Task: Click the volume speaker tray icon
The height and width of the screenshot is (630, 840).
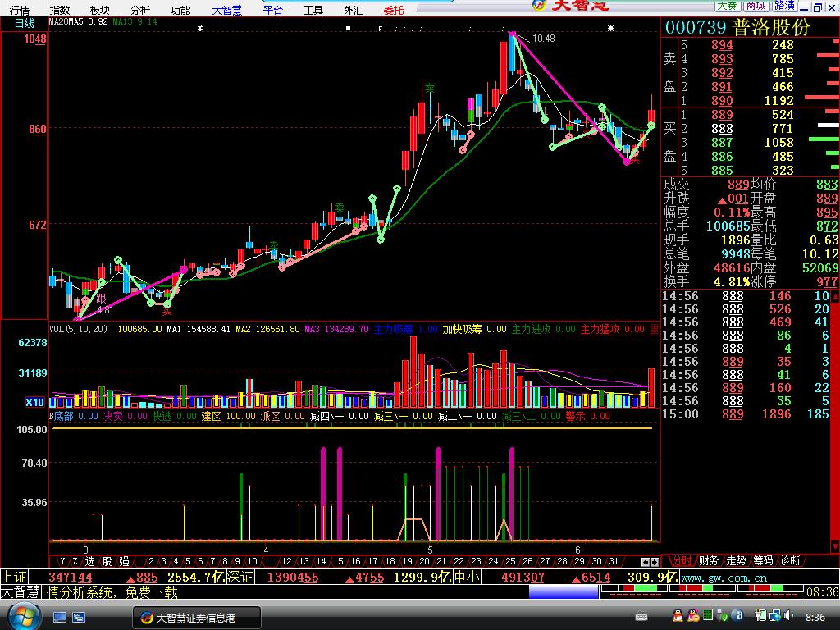Action: point(789,616)
